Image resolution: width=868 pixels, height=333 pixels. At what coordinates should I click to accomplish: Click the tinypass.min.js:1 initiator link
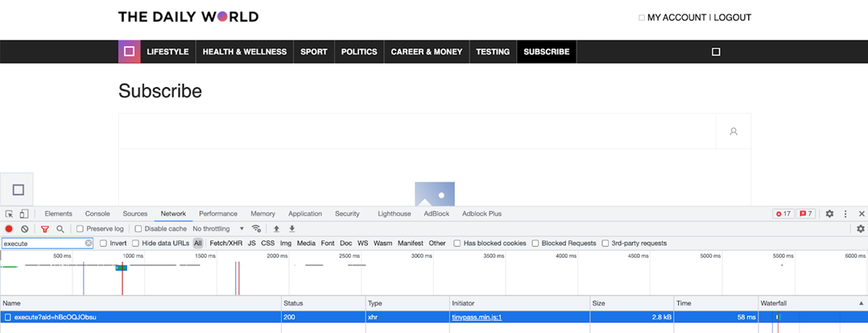477,317
